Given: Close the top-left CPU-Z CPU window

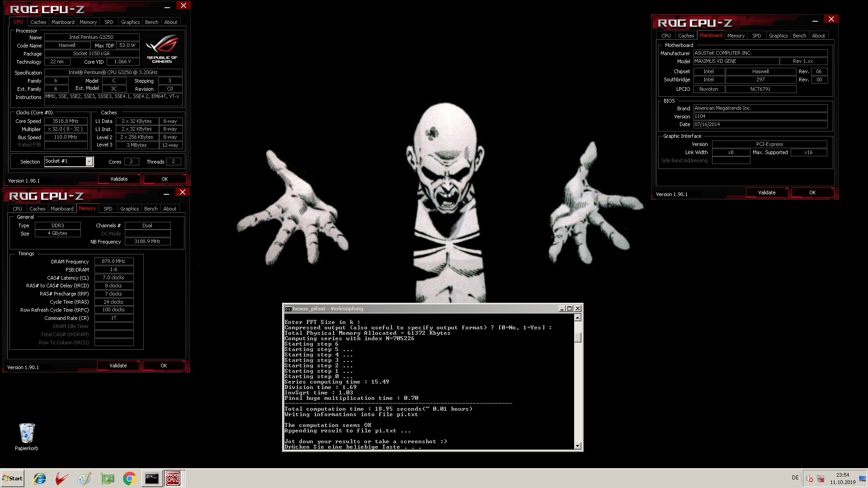Looking at the screenshot, I should tap(183, 5).
